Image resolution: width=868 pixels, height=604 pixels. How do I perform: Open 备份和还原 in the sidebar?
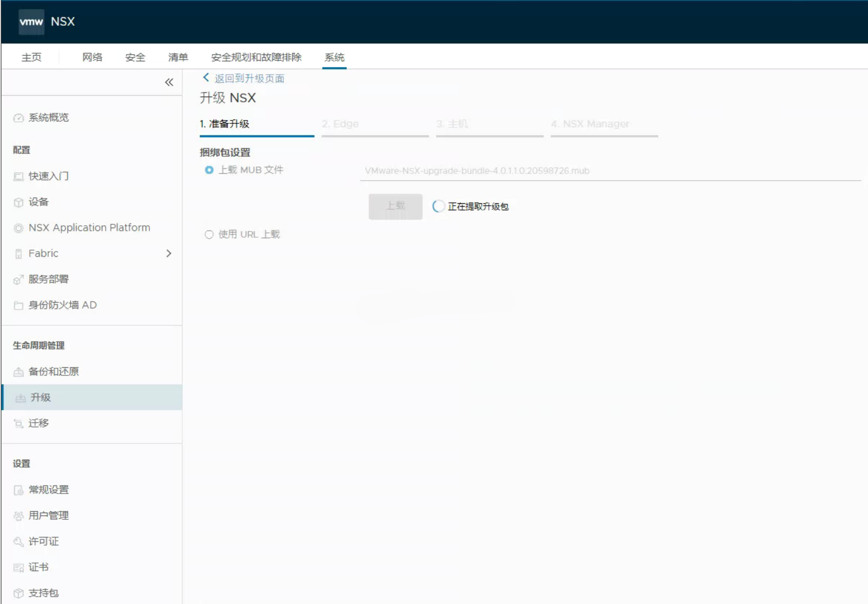54,372
